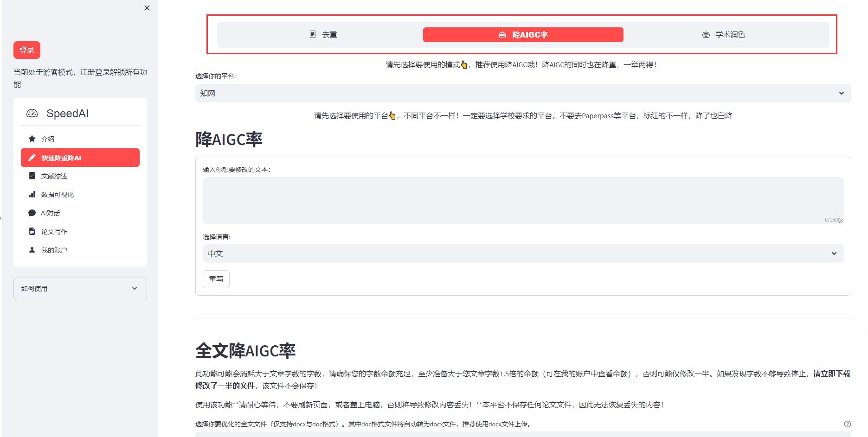Close the sidebar with the X button
868x437 pixels.
pos(147,8)
